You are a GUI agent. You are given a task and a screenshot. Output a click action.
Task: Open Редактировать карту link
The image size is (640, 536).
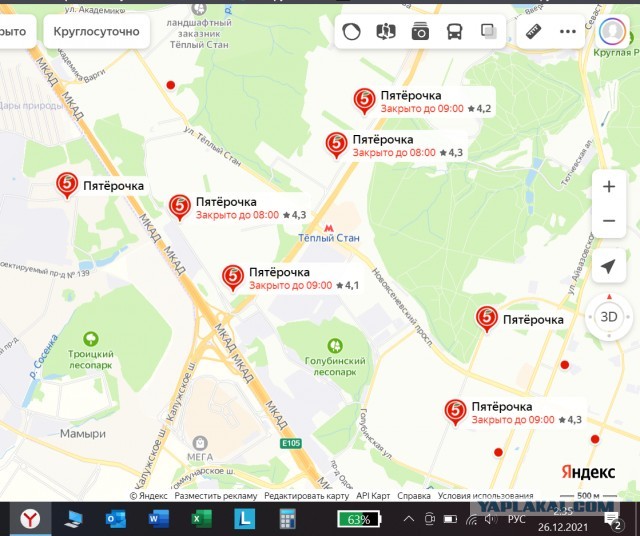point(307,496)
